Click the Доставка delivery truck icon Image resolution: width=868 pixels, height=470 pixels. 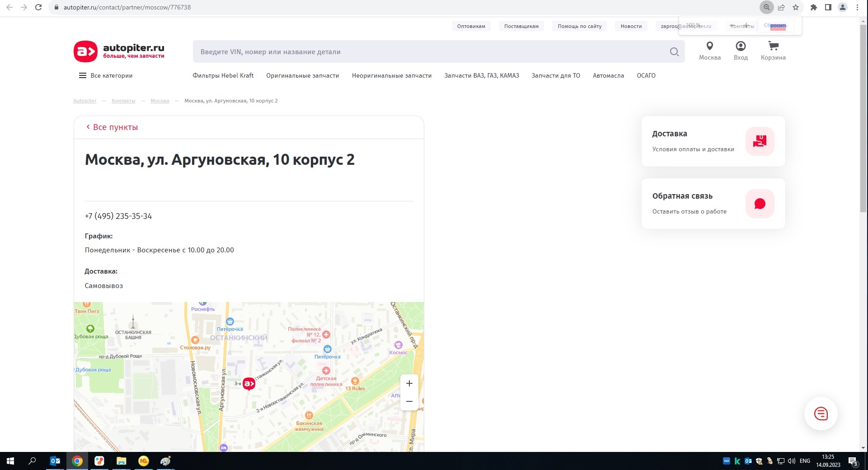point(760,141)
